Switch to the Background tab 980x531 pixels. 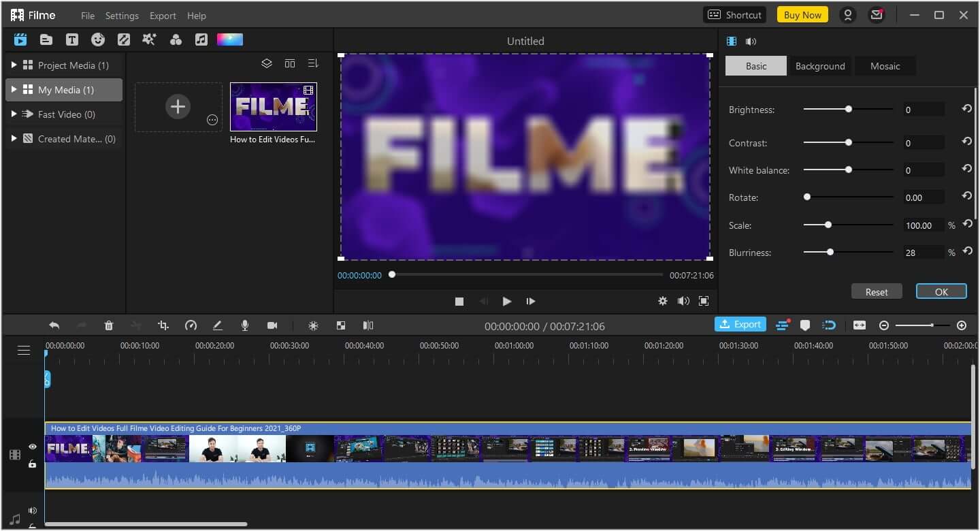click(x=820, y=66)
